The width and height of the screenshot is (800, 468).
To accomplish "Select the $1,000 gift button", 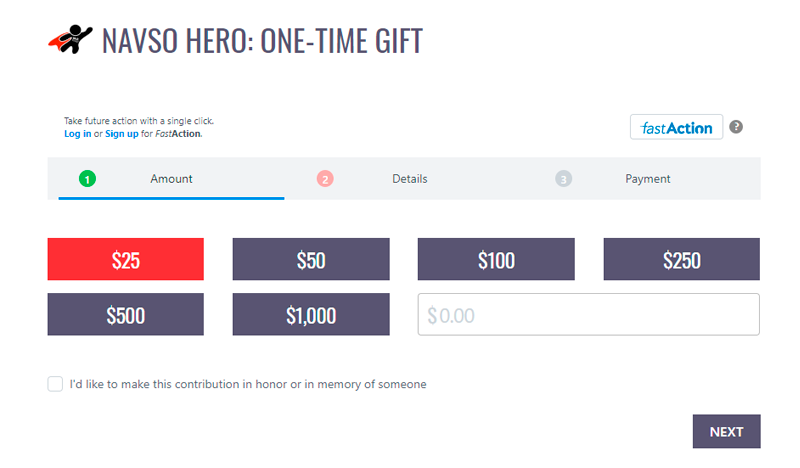I will click(311, 314).
